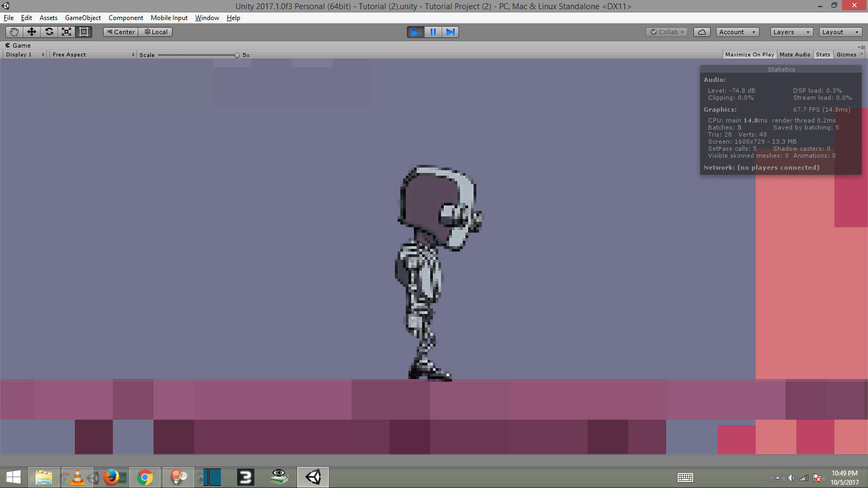The height and width of the screenshot is (488, 868).
Task: Open Firefox from the taskbar
Action: (x=111, y=477)
